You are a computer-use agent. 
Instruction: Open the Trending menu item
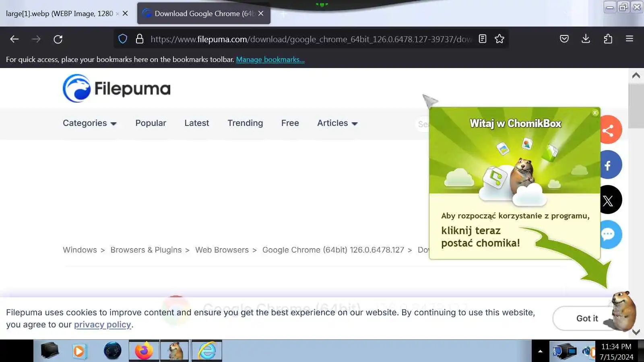pyautogui.click(x=245, y=123)
